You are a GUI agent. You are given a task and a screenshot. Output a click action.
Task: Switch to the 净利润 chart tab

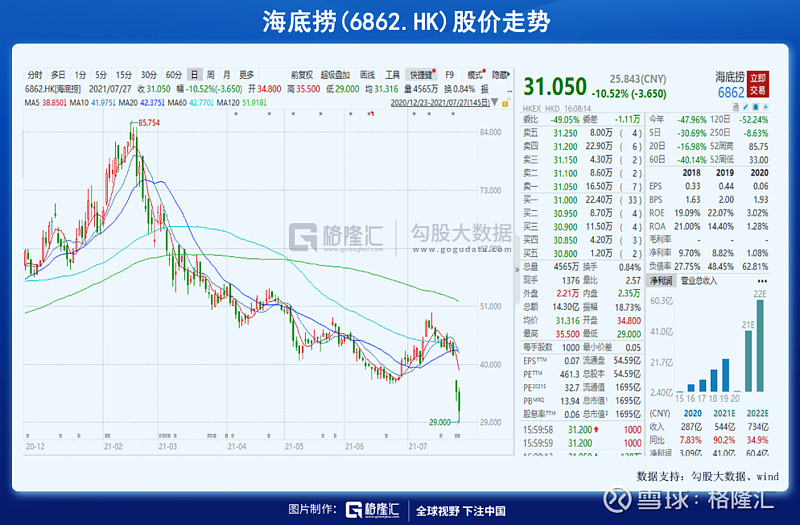[x=661, y=281]
